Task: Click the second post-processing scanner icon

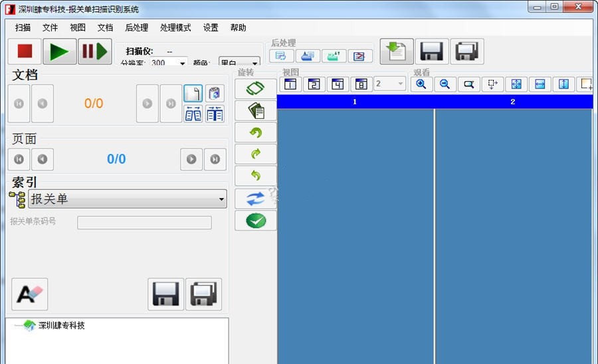Action: click(308, 56)
